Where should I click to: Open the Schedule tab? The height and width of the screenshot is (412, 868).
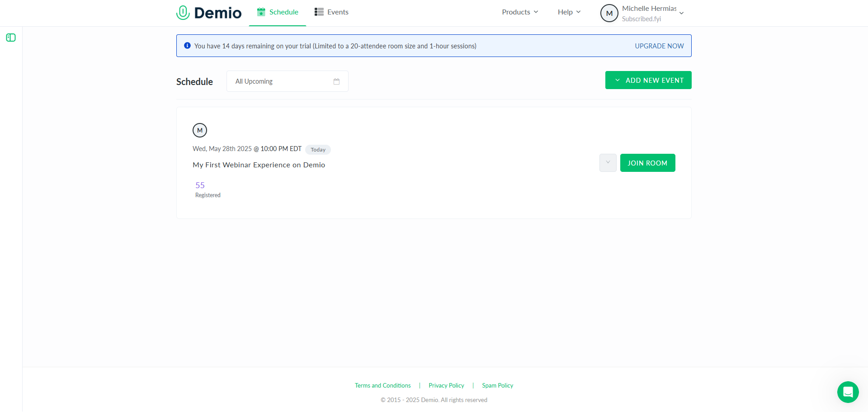[278, 12]
